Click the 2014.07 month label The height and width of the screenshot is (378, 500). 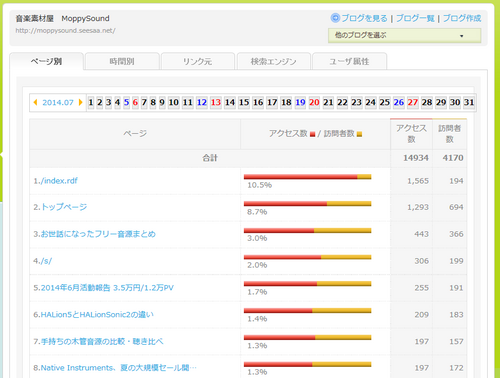click(x=58, y=102)
